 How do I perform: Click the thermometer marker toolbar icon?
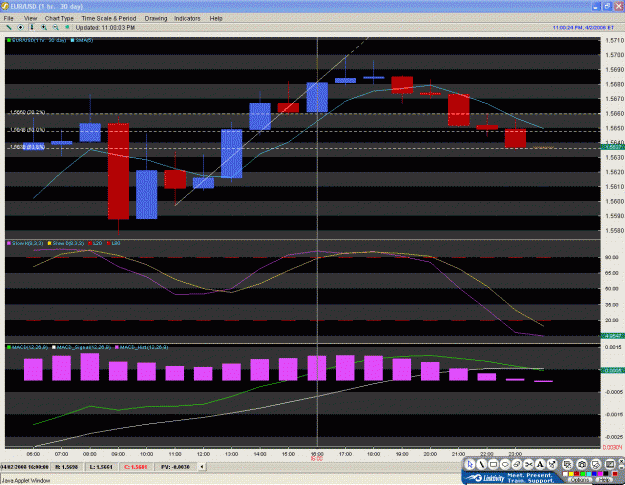pos(32,27)
